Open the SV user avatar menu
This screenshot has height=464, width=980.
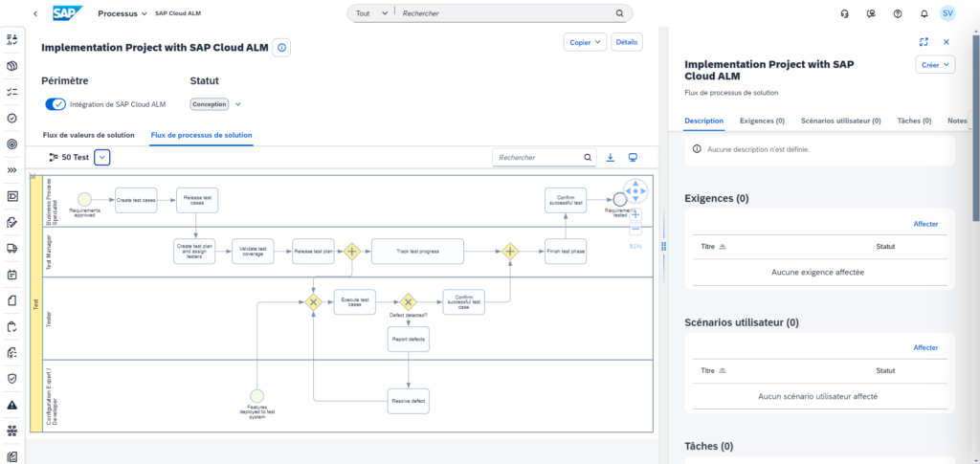947,13
